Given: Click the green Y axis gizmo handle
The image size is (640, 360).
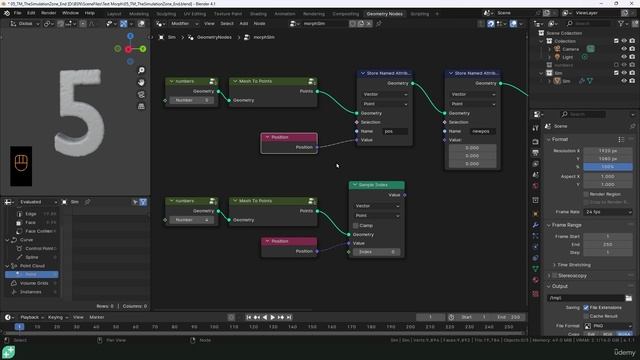Looking at the screenshot, I should (143, 49).
